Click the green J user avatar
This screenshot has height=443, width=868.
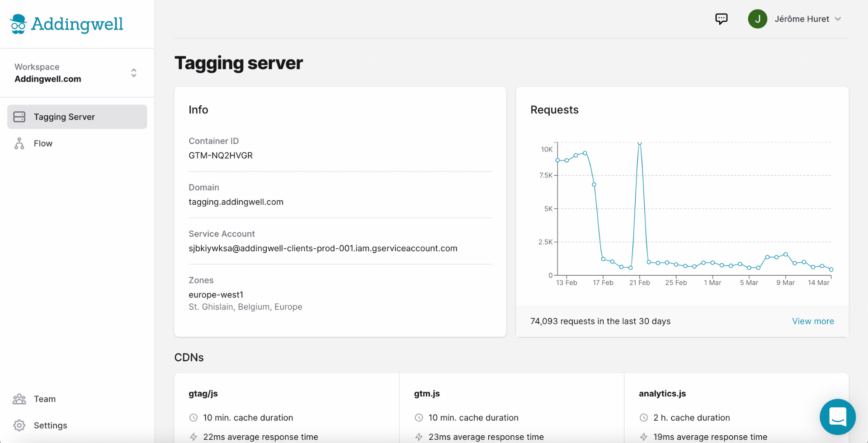click(x=758, y=19)
